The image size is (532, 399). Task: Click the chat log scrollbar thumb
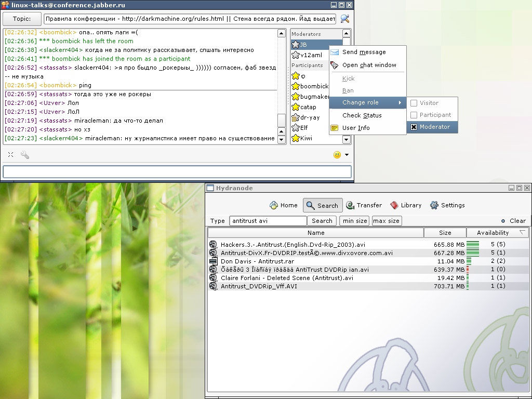pos(281,120)
